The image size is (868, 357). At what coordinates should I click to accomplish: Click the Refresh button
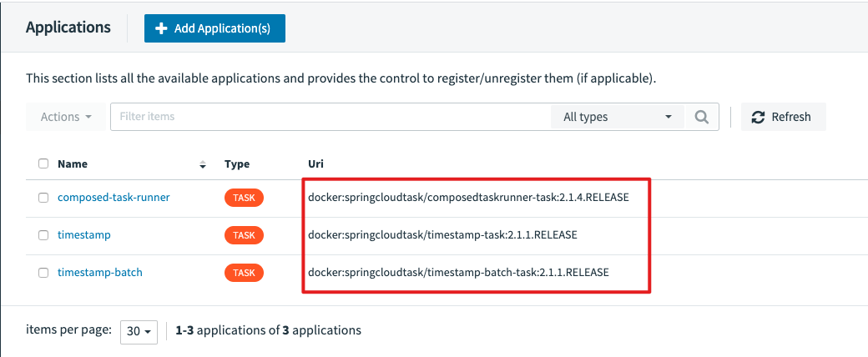(x=781, y=117)
